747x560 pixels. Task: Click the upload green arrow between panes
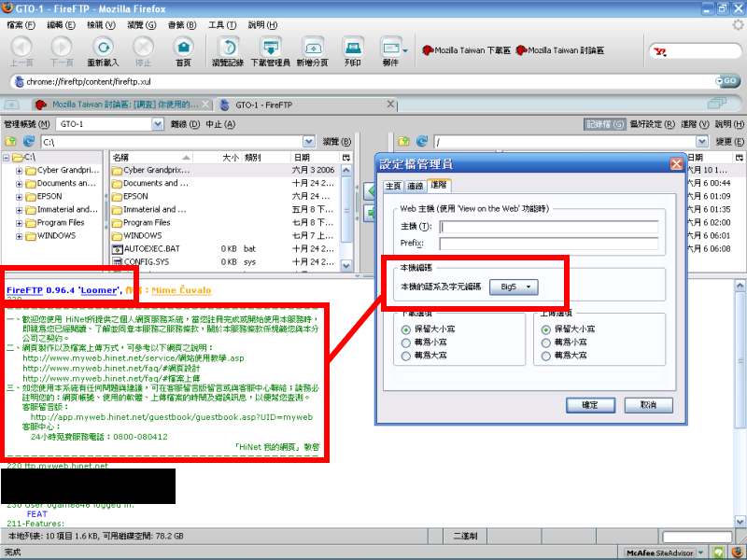pyautogui.click(x=369, y=213)
